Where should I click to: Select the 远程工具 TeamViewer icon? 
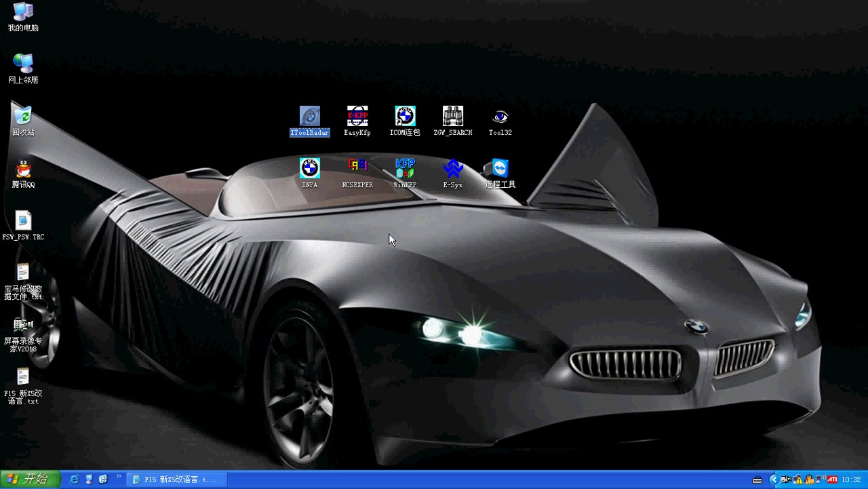[x=500, y=174]
